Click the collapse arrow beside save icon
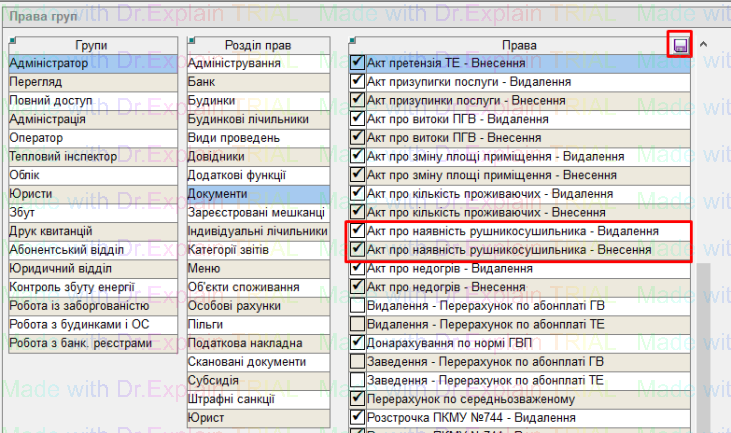This screenshot has width=731, height=433. (x=703, y=45)
